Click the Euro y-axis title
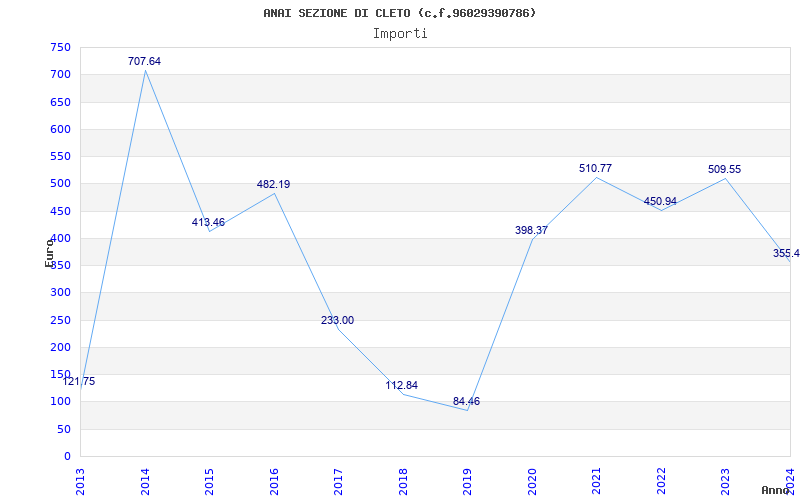Viewport: 800px width, 500px height. [x=49, y=253]
